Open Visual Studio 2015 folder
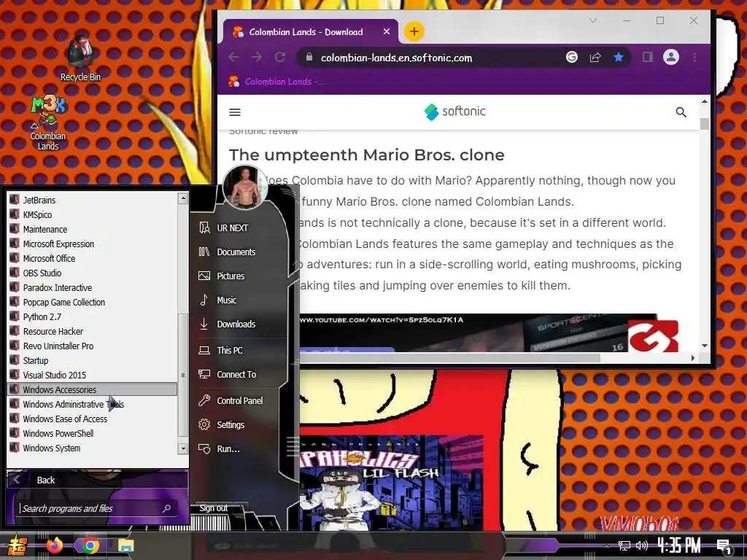 [x=93, y=376]
